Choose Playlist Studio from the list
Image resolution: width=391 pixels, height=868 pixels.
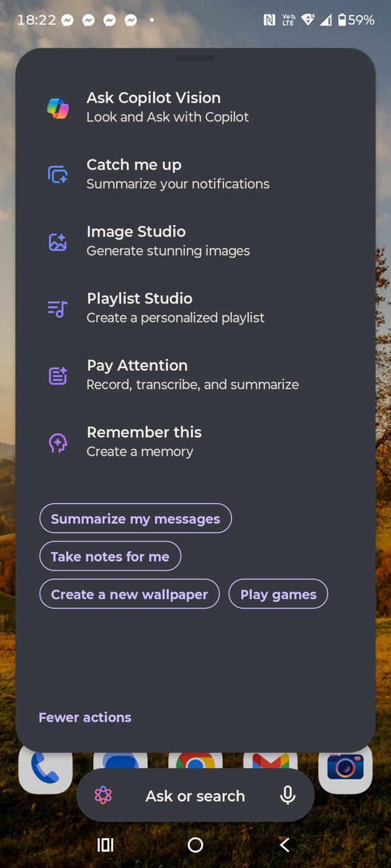[195, 308]
